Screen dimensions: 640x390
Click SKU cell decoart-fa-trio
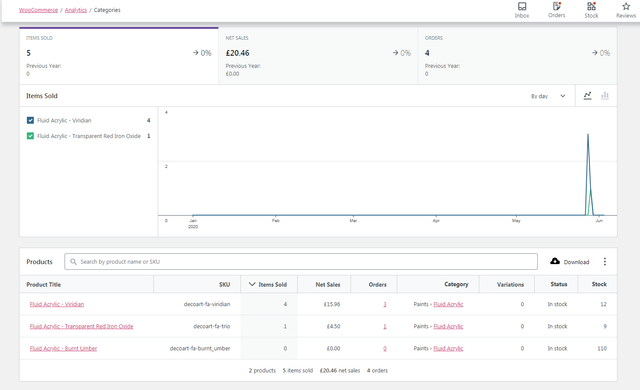(212, 326)
